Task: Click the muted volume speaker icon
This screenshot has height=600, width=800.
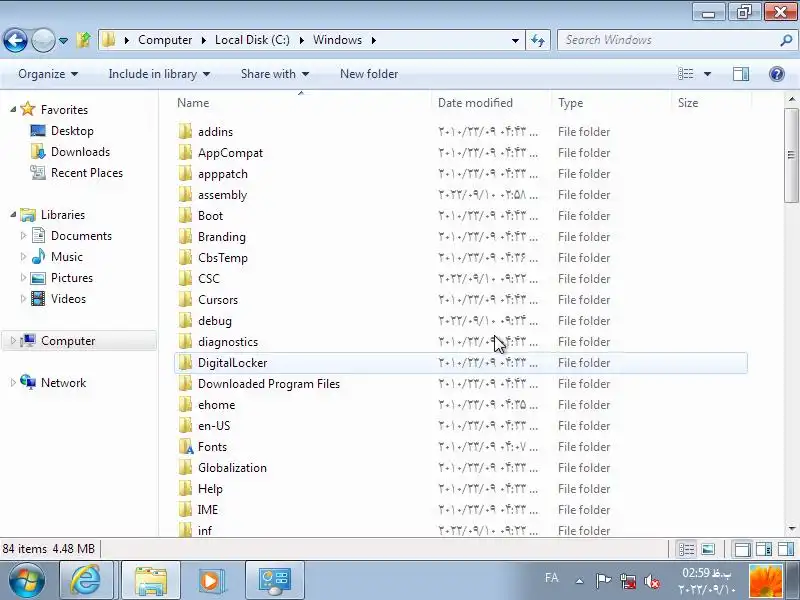Action: click(652, 581)
